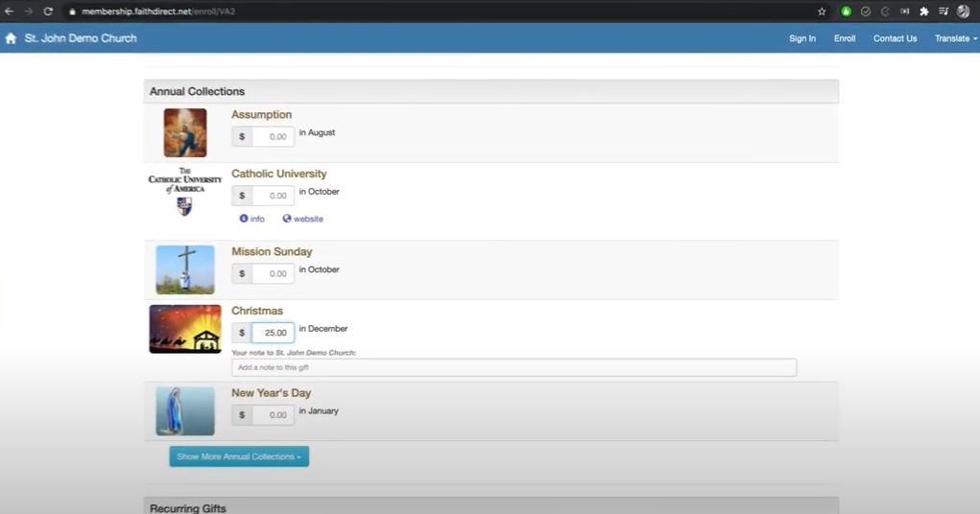980x514 pixels.
Task: Bookmark this page with the star icon
Action: point(822,12)
